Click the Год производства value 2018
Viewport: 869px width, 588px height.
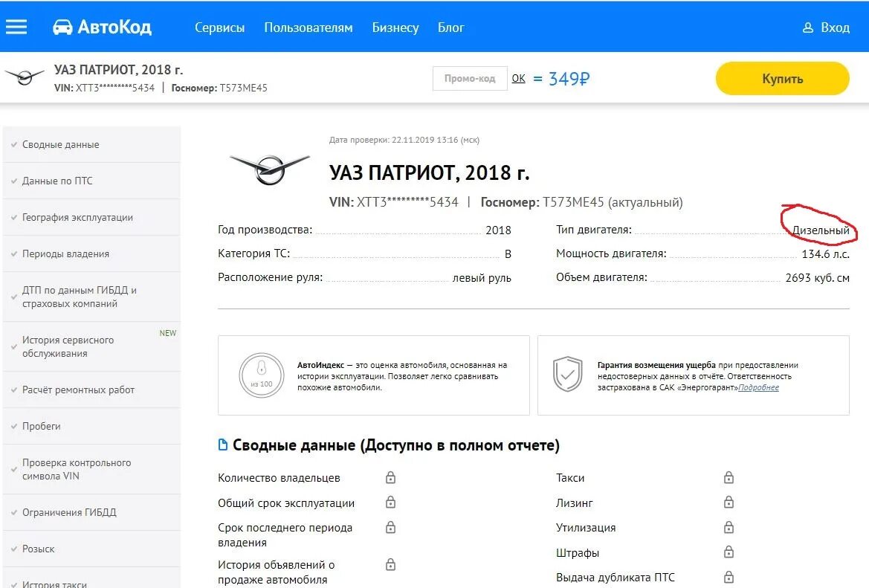[498, 230]
